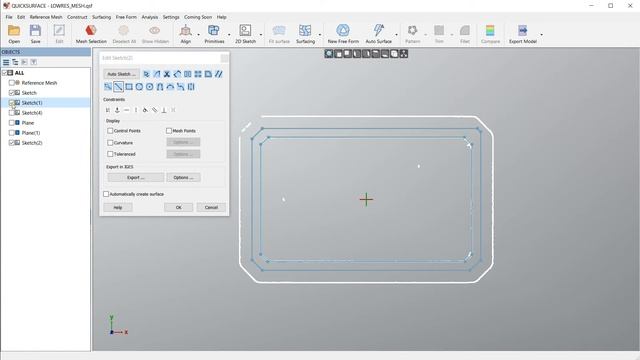Open the Construct menu
The height and width of the screenshot is (360, 640).
[77, 17]
